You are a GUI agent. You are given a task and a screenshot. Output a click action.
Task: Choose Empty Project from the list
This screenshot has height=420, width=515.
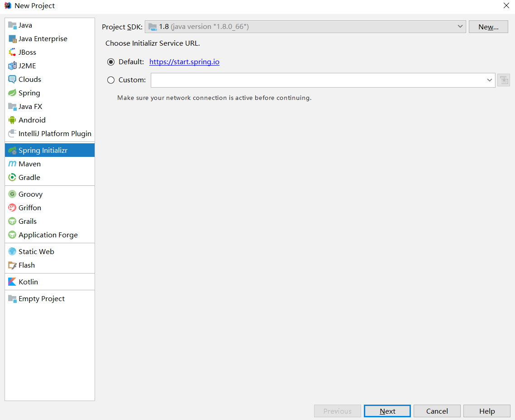pyautogui.click(x=41, y=298)
